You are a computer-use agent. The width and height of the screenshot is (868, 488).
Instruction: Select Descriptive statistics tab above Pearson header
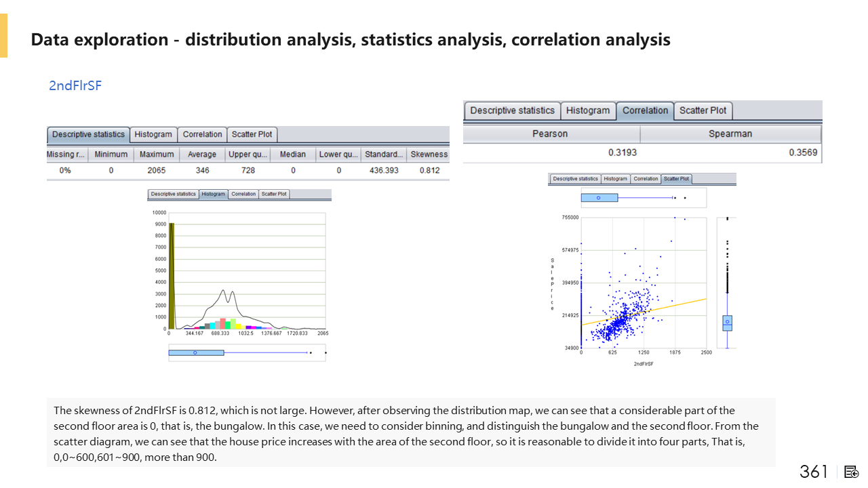click(512, 110)
